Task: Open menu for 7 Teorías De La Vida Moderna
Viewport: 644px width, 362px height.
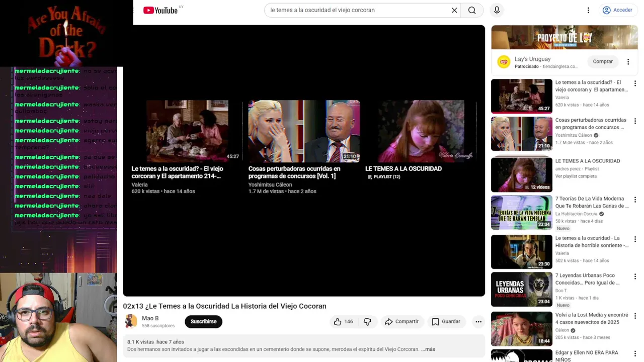Action: click(635, 200)
